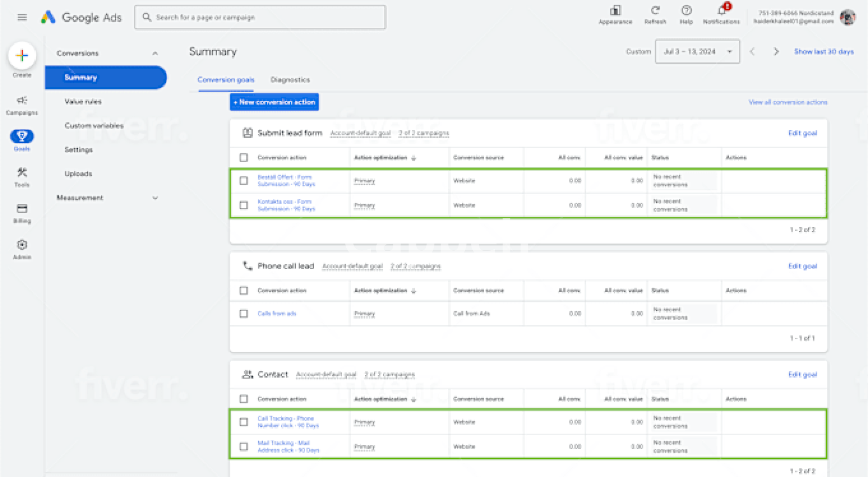
Task: Open the Jul 3 – 13, 2024 date dropdown
Action: point(697,51)
